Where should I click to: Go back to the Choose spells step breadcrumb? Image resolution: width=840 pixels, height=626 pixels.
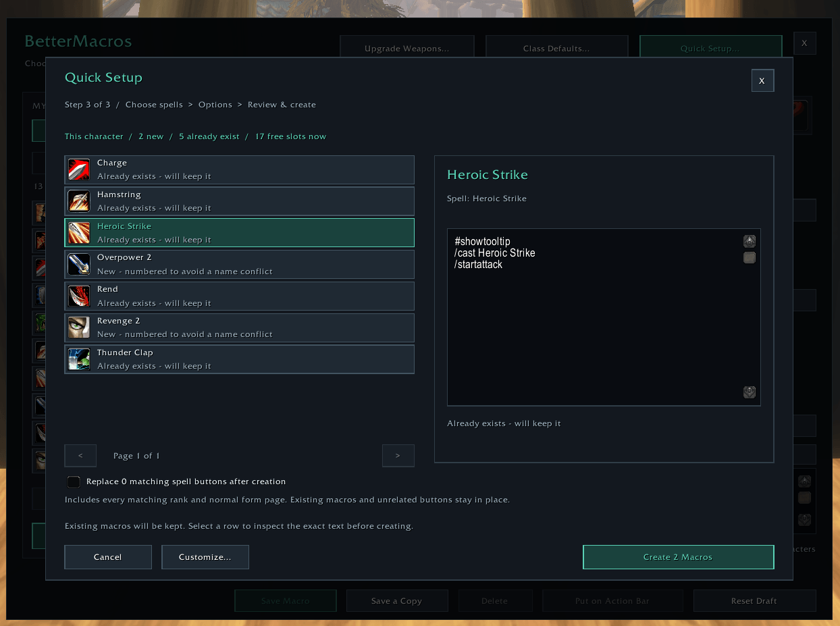[x=154, y=105]
